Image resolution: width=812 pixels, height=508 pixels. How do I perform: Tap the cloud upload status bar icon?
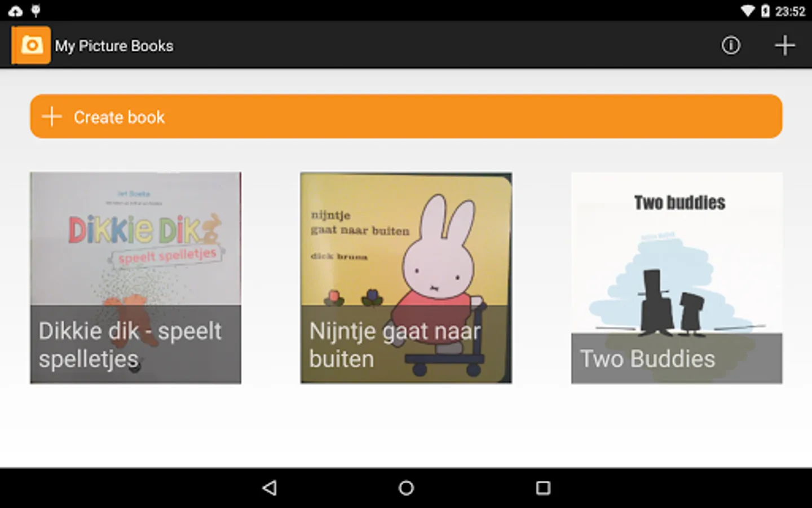pos(15,11)
